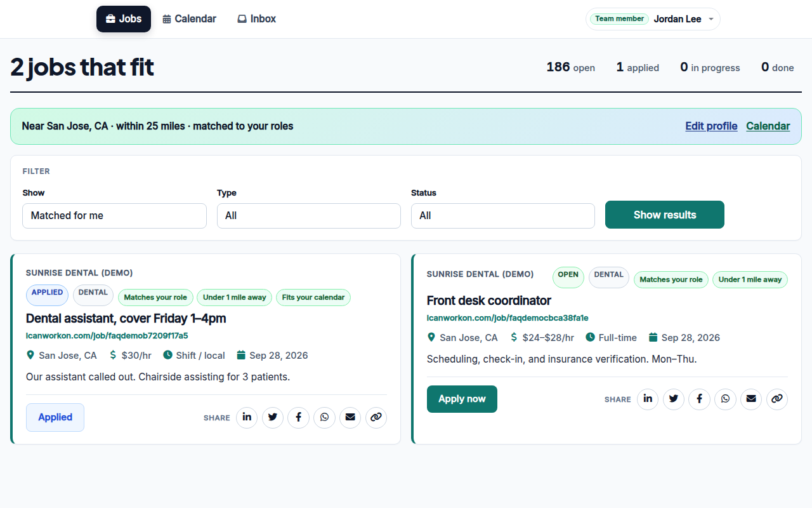Click the Fits your calendar tag
This screenshot has width=812, height=508.
(313, 297)
